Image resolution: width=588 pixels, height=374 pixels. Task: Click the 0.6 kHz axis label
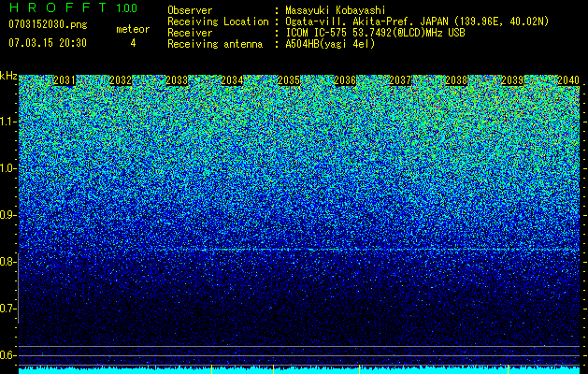pyautogui.click(x=7, y=355)
